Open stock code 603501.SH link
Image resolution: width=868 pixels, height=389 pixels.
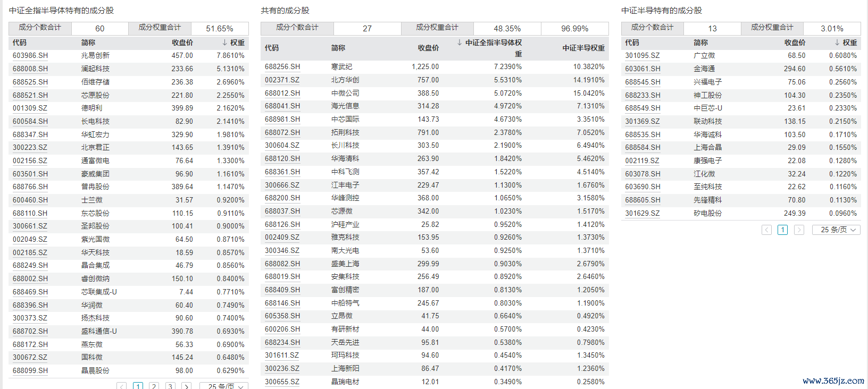pyautogui.click(x=30, y=174)
